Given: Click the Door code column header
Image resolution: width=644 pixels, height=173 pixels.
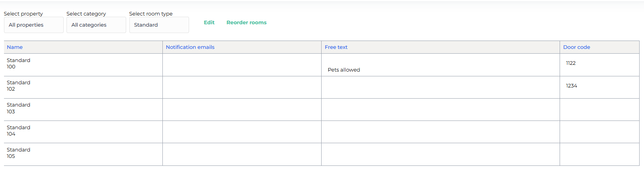Looking at the screenshot, I should tap(576, 47).
